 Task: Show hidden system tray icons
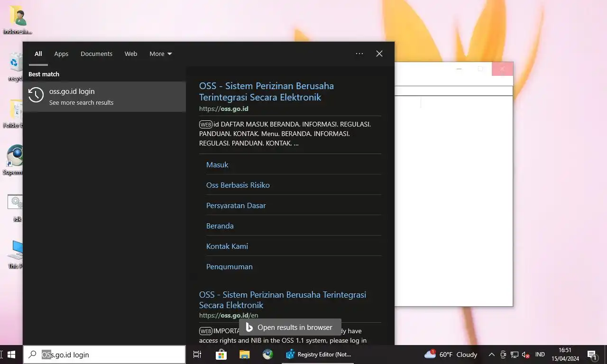tap(491, 355)
